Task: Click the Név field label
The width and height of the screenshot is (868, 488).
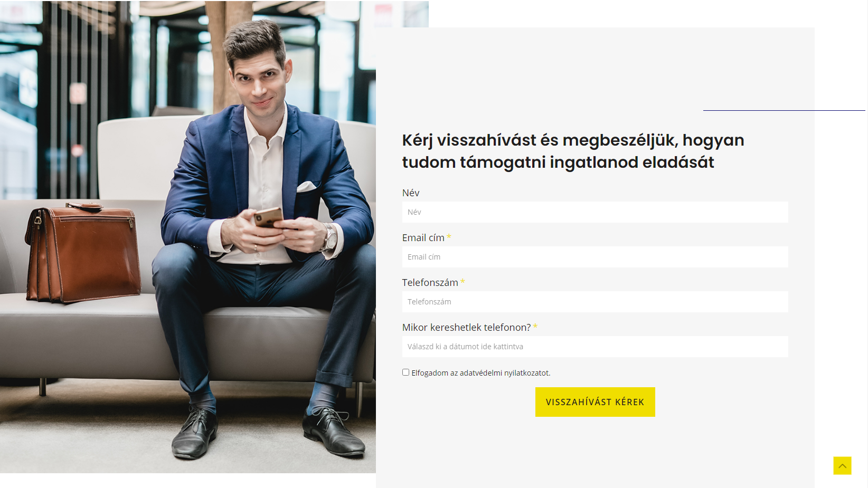Action: pos(411,193)
